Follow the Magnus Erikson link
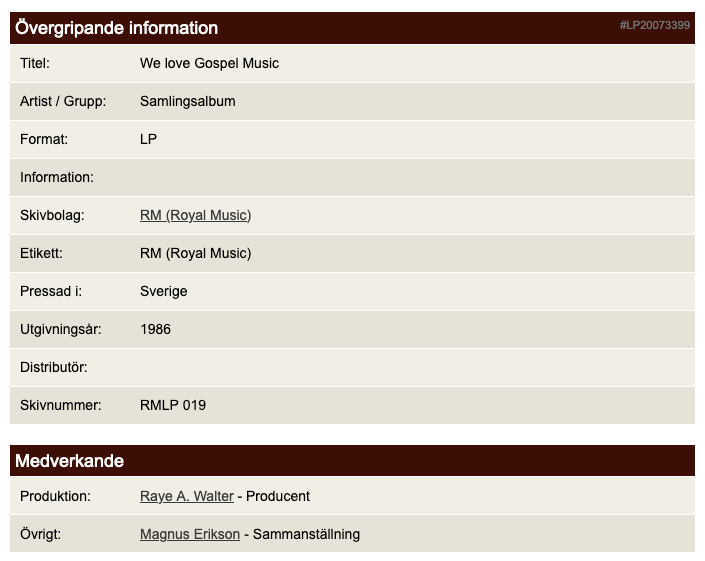Image resolution: width=705 pixels, height=561 pixels. pos(190,534)
